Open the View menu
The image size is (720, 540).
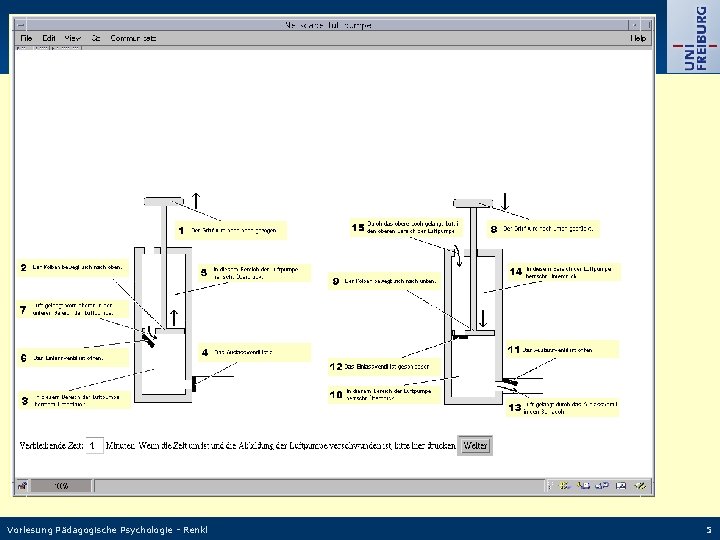coord(72,38)
